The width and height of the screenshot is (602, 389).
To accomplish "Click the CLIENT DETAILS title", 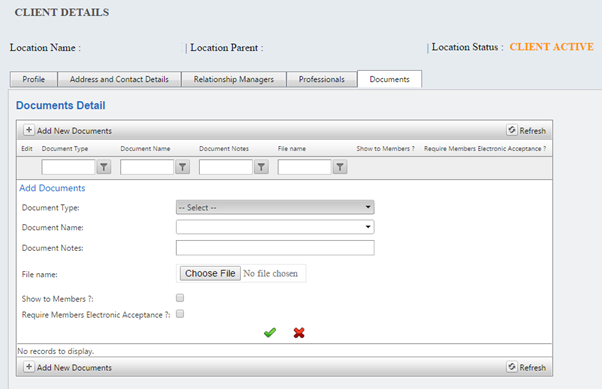I will 62,12.
